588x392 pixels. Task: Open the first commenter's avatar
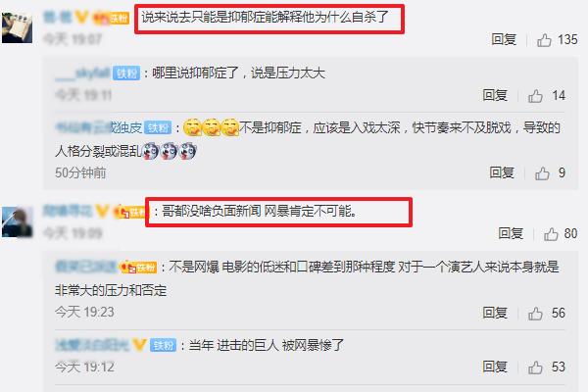click(x=18, y=27)
